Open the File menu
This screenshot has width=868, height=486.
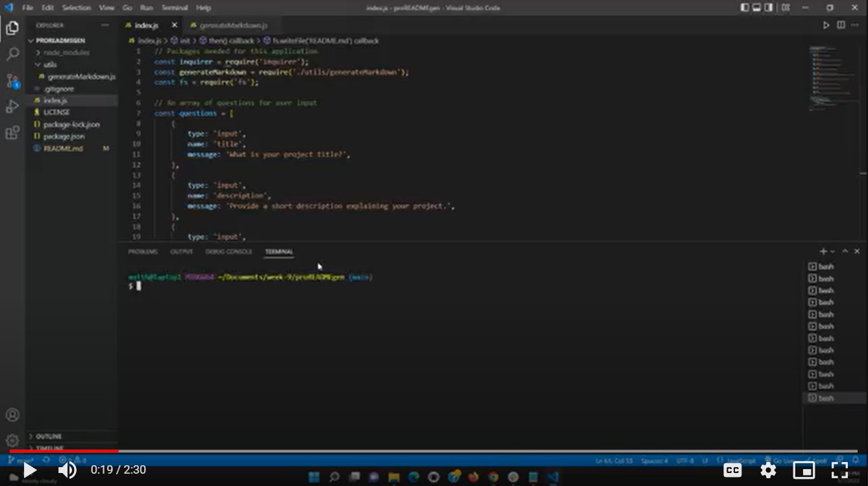(x=27, y=8)
